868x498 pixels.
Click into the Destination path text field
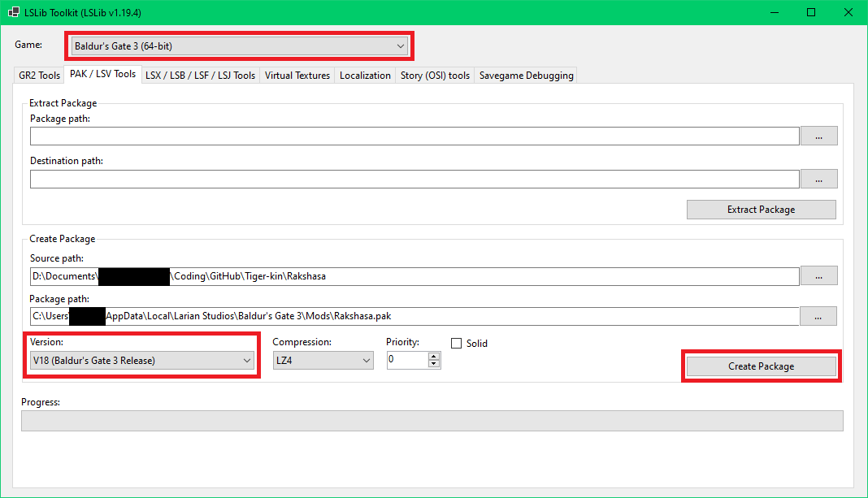[414, 179]
